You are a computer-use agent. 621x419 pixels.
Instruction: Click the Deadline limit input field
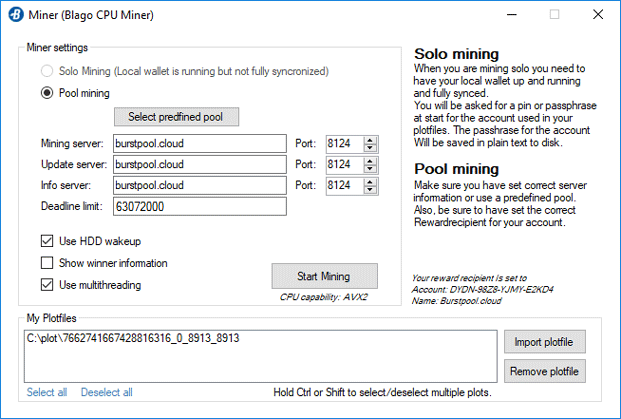coord(200,206)
